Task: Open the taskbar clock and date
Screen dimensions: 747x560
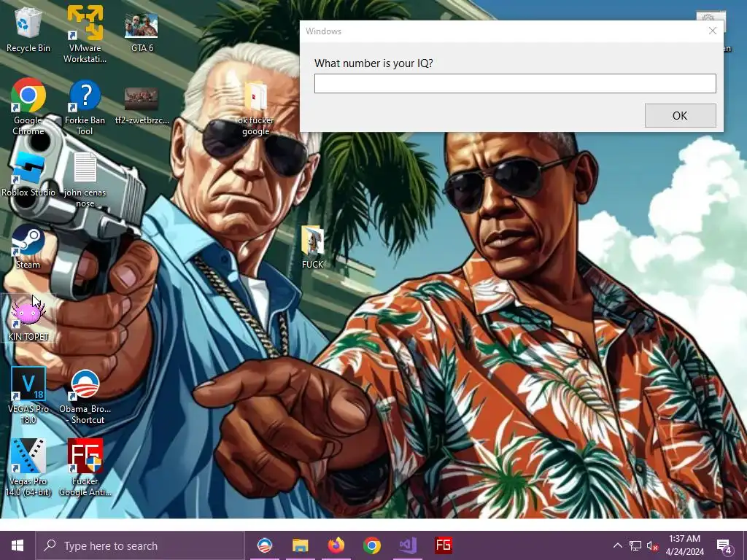Action: pos(684,545)
